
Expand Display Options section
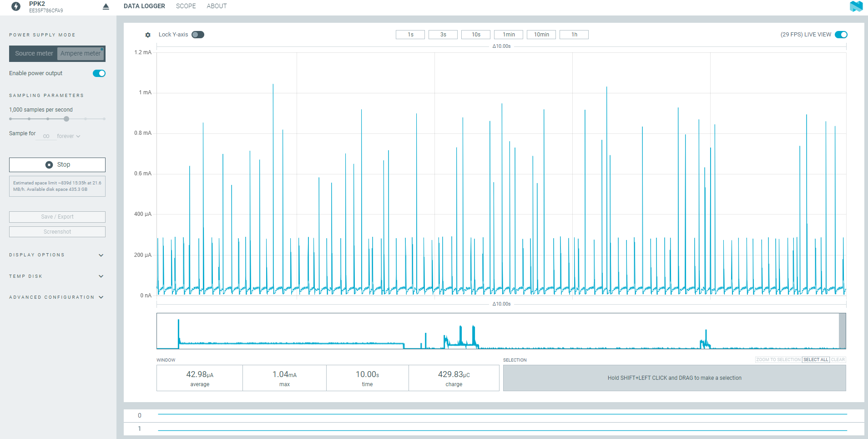(57, 255)
